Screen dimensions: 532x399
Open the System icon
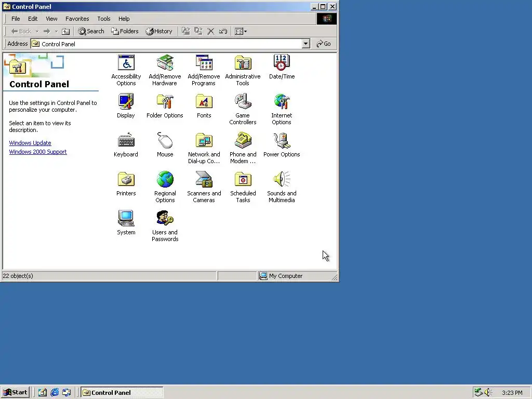(126, 223)
